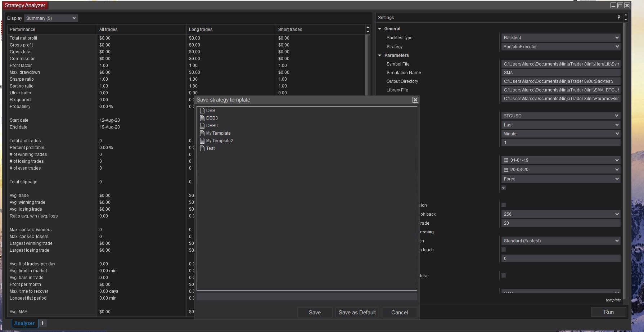
Task: Select the Profit factor row label
Action: click(x=21, y=66)
